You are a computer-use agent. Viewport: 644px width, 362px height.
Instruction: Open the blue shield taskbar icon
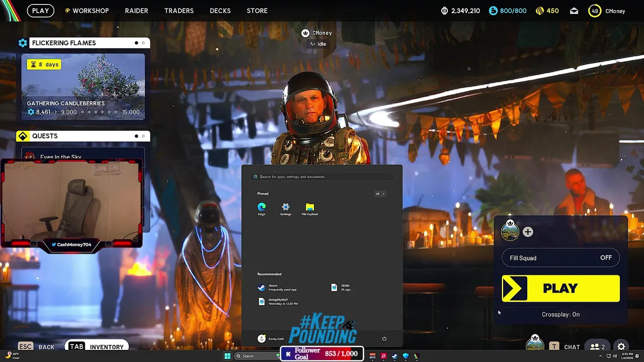[406, 356]
